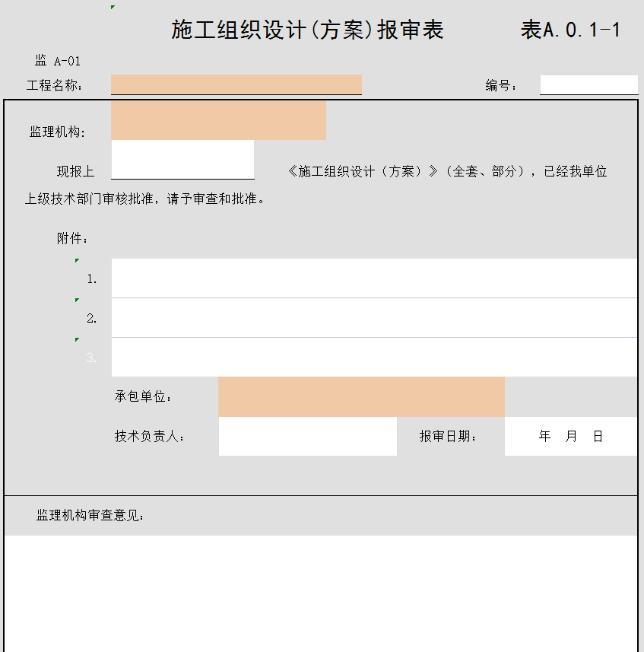Screen dimensions: 644x652
Task: Select the label 报审日期:
Action: (448, 436)
